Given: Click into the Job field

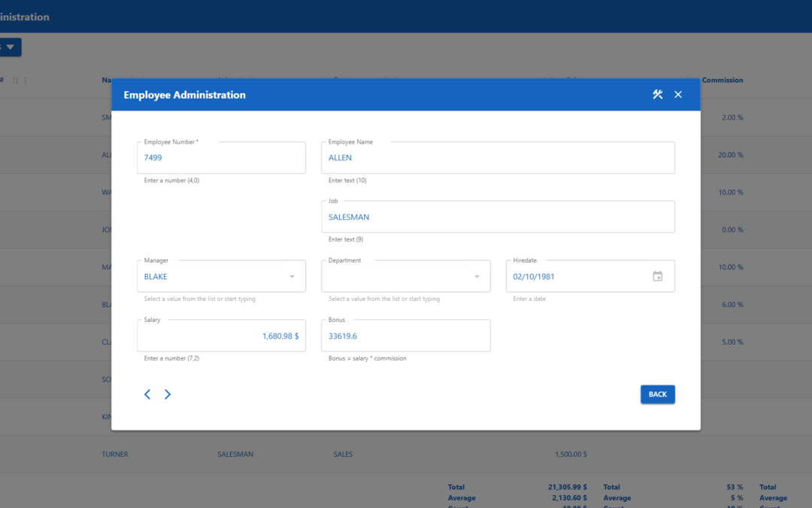Looking at the screenshot, I should pyautogui.click(x=498, y=217).
